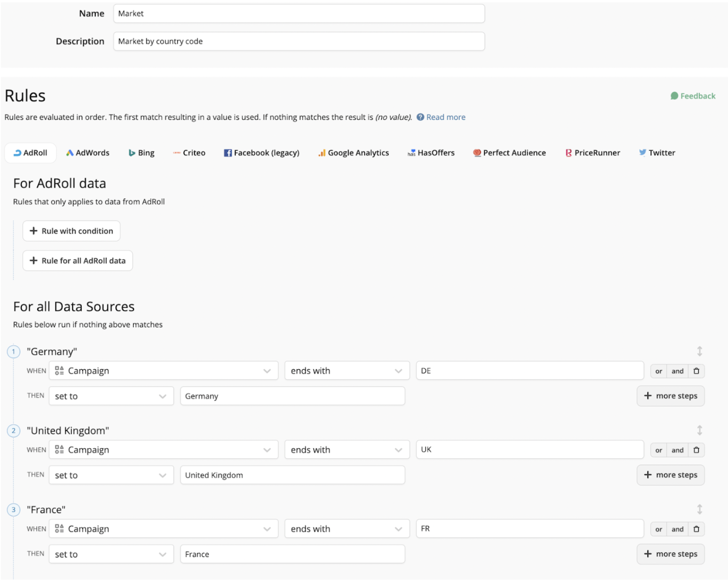Click the 'Rule with condition' button
This screenshot has height=584, width=728.
point(71,231)
